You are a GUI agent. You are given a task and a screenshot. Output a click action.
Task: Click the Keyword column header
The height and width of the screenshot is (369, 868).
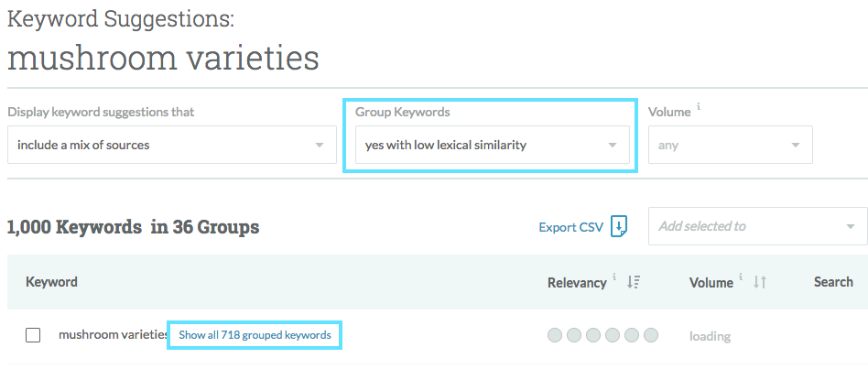pyautogui.click(x=51, y=282)
